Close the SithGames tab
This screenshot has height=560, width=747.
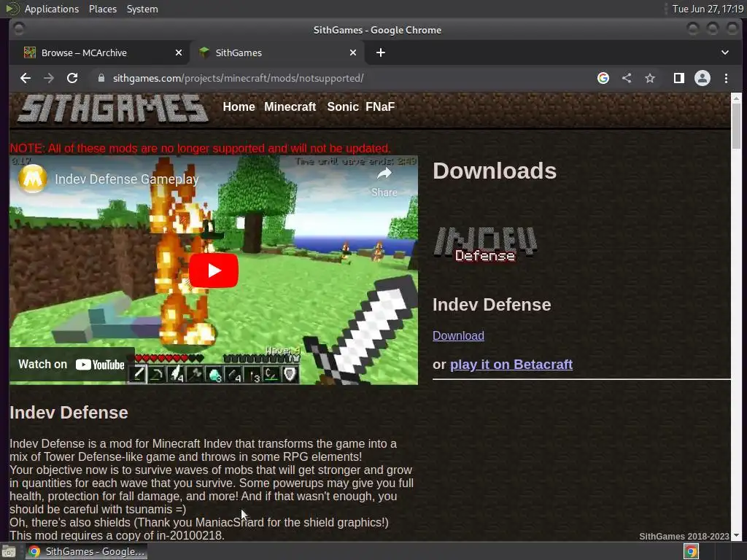[x=353, y=52]
